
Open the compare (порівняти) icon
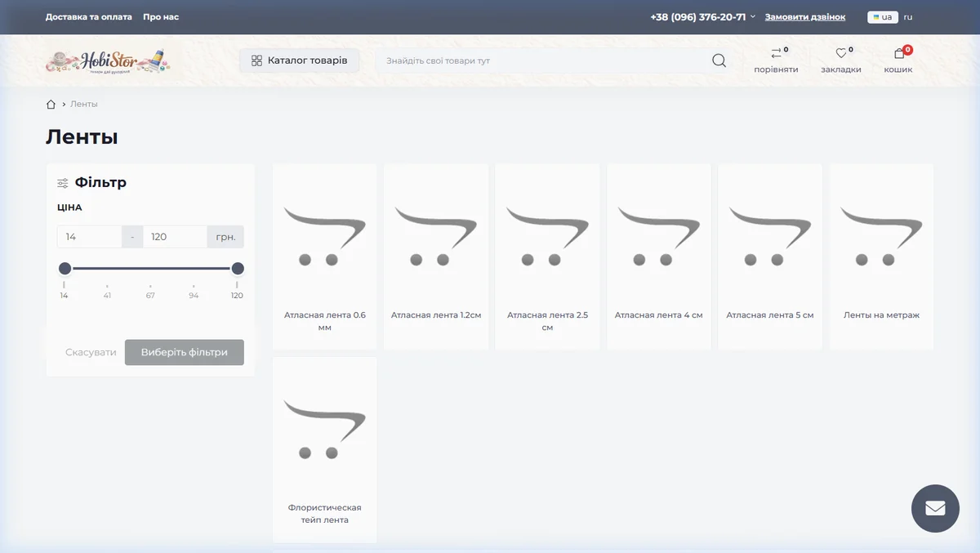(x=776, y=54)
